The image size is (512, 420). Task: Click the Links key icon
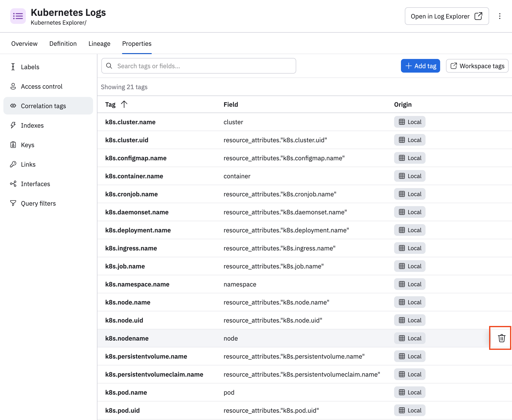(x=13, y=164)
